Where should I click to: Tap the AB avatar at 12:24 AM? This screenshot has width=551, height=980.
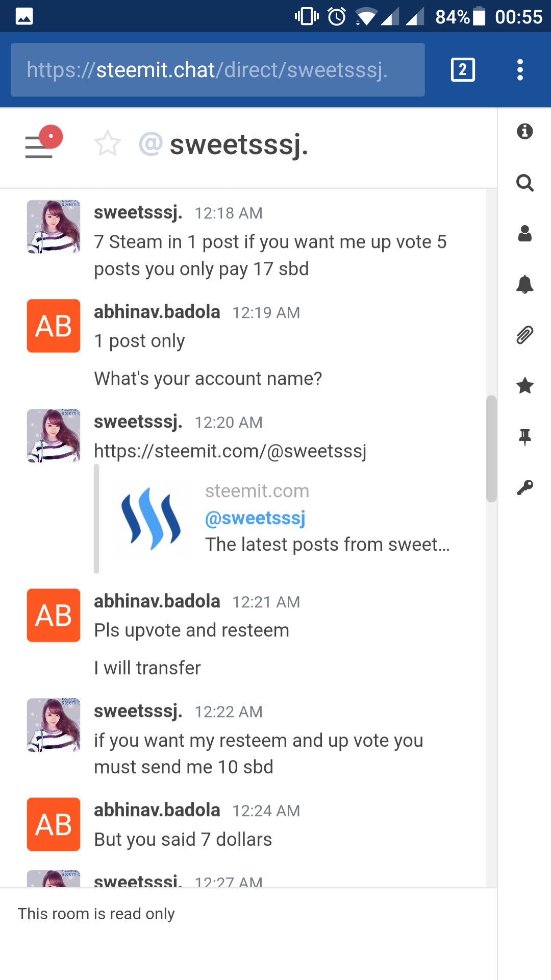54,824
